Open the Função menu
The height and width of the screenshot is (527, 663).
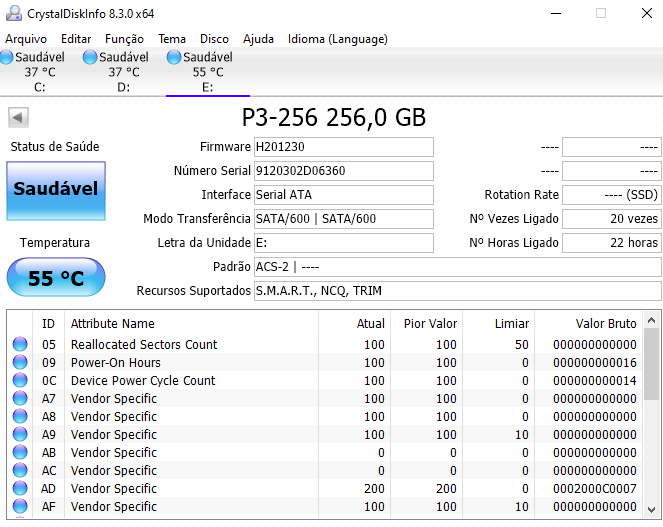pyautogui.click(x=124, y=39)
